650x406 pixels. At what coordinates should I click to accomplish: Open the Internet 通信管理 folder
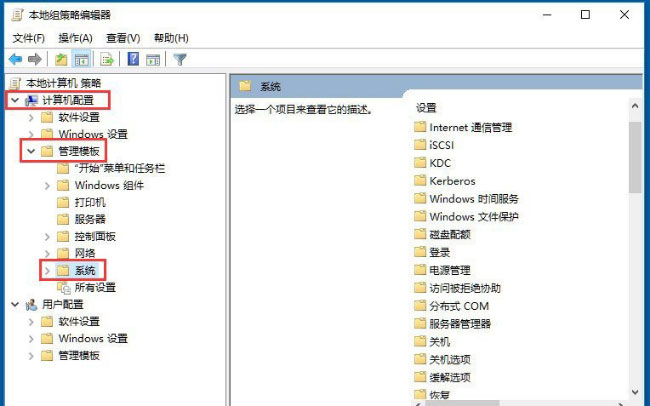[463, 127]
